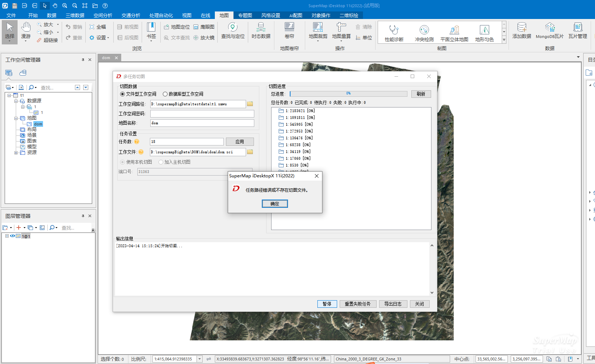Browse for workspace path folder icon
The width and height of the screenshot is (595, 364).
click(x=250, y=104)
